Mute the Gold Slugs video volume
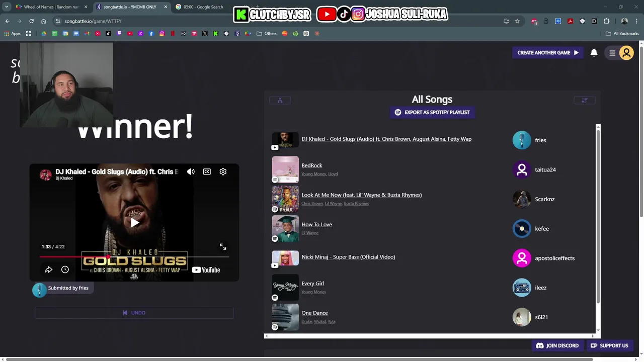644x362 pixels. point(191,172)
